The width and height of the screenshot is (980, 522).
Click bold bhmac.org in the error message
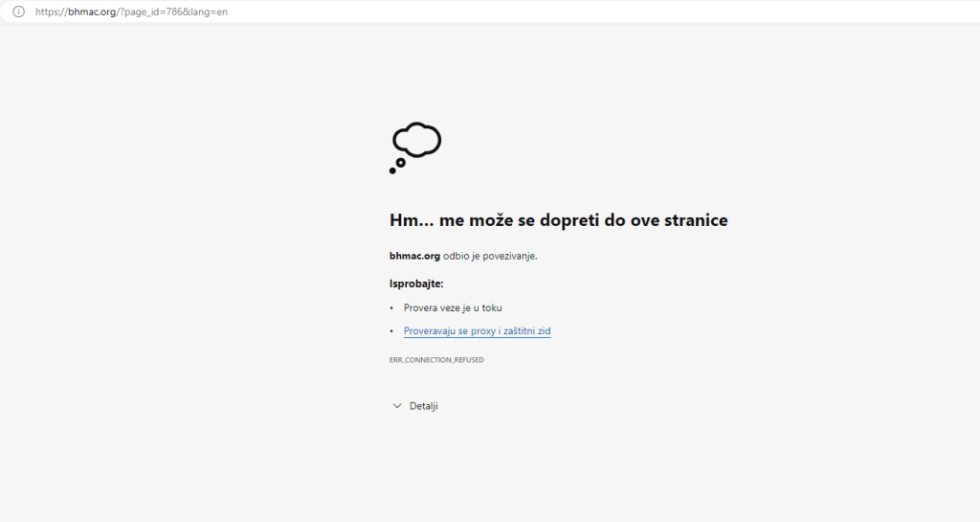point(414,256)
